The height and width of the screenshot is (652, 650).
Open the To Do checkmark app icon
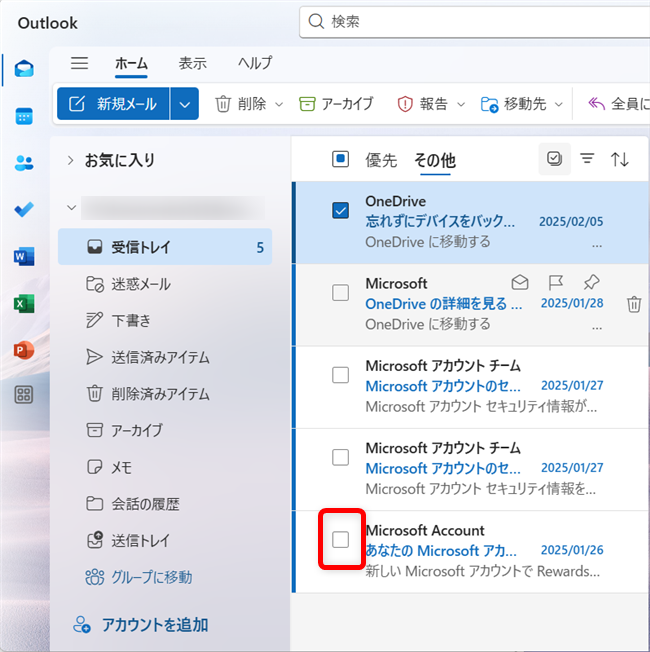24,210
